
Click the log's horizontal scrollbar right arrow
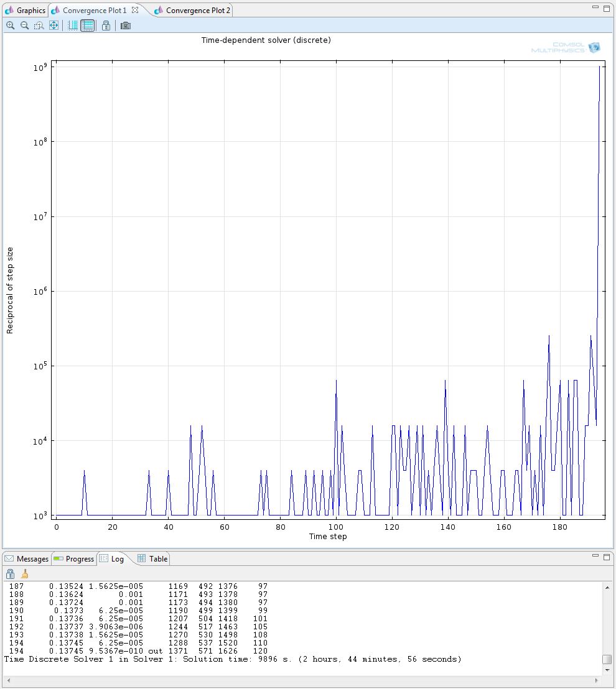[597, 680]
